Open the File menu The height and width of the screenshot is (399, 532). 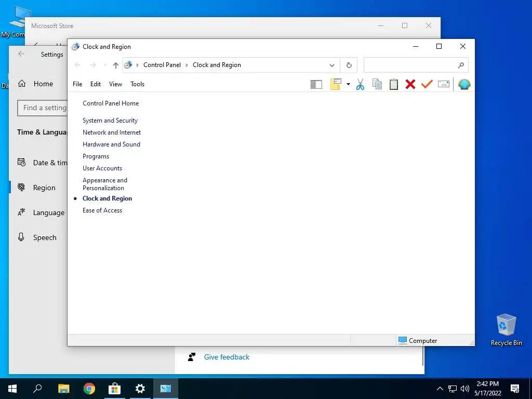pyautogui.click(x=77, y=84)
